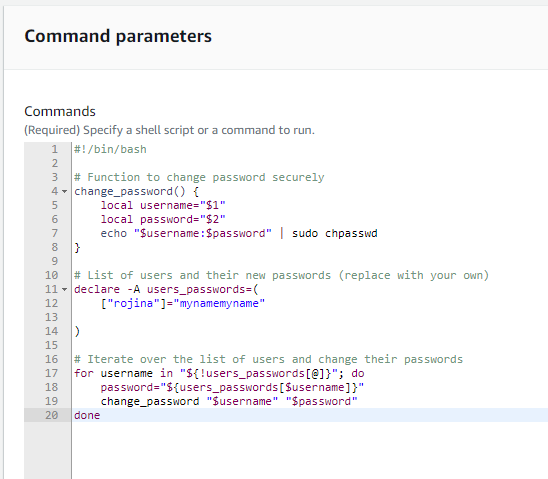Click line number 20 in gutter
This screenshot has width=548, height=479.
click(x=51, y=415)
